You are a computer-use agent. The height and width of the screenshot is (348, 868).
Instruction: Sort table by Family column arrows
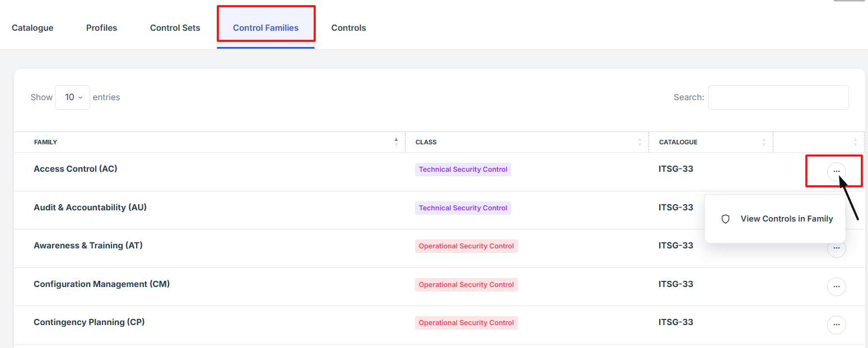coord(396,142)
